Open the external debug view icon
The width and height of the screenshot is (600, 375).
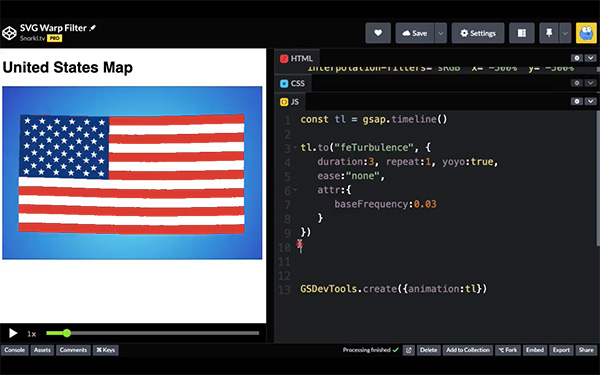click(x=408, y=350)
